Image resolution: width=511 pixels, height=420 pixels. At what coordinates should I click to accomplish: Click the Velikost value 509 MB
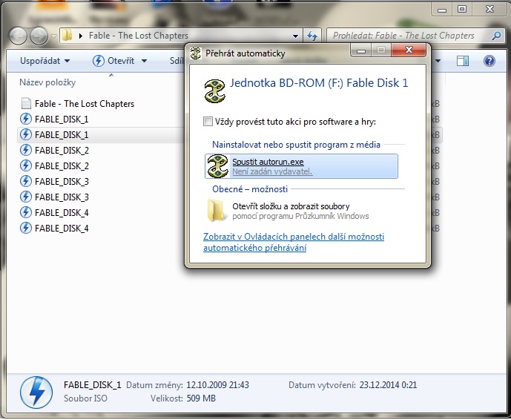point(201,398)
